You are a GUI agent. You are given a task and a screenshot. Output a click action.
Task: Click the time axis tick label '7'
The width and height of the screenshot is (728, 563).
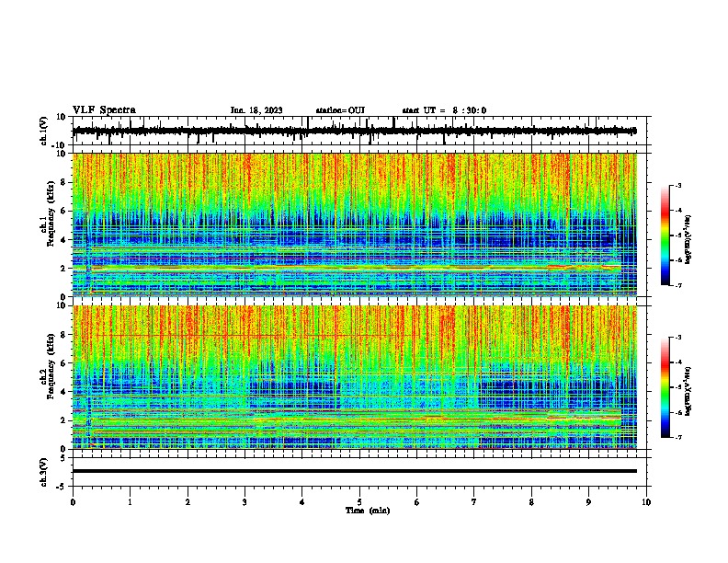pos(474,502)
